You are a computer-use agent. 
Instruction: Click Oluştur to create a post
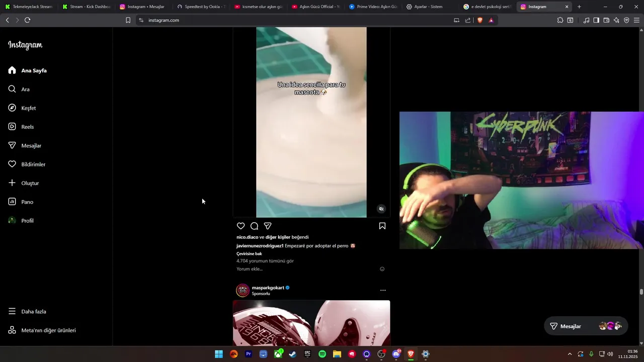pyautogui.click(x=24, y=183)
